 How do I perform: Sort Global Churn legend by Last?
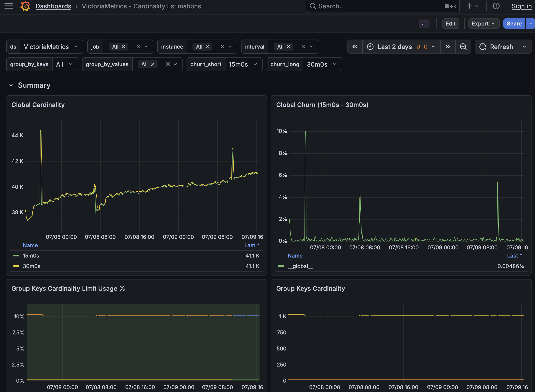pyautogui.click(x=515, y=256)
